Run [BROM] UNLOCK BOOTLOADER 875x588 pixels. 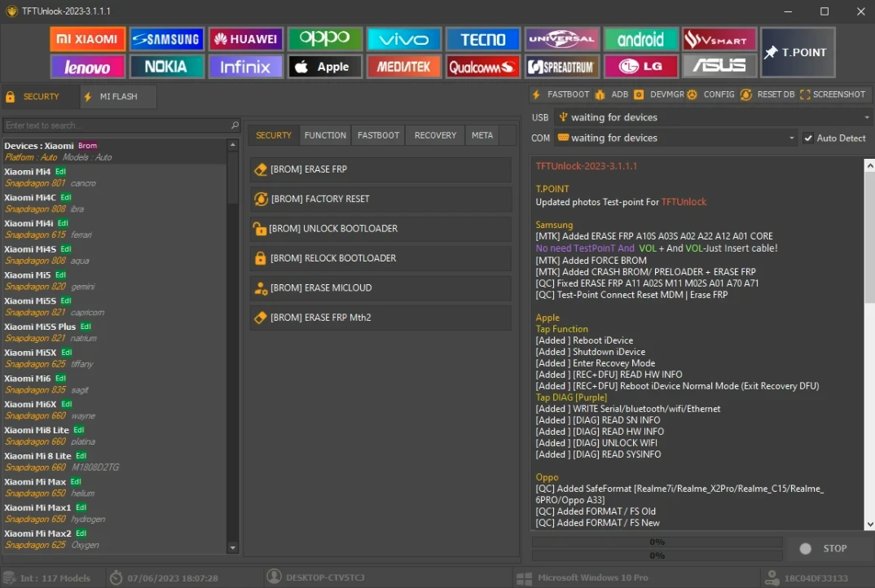click(x=380, y=228)
